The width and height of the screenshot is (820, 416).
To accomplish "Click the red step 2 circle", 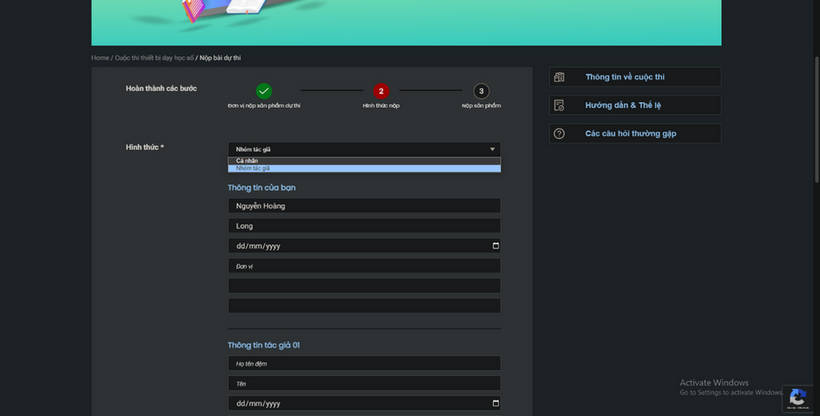I will (381, 91).
